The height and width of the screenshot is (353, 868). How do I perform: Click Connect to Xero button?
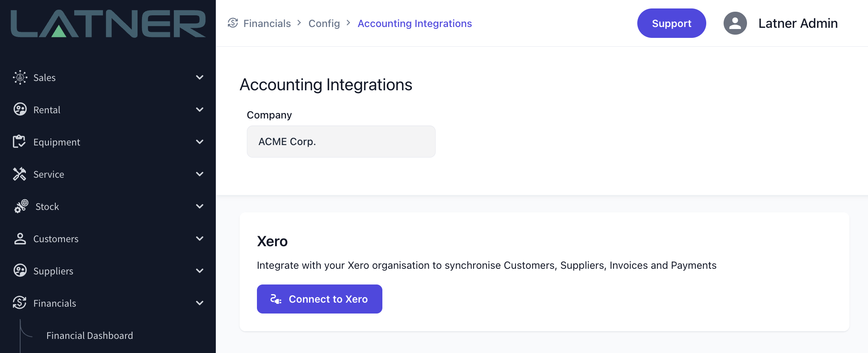pyautogui.click(x=319, y=299)
